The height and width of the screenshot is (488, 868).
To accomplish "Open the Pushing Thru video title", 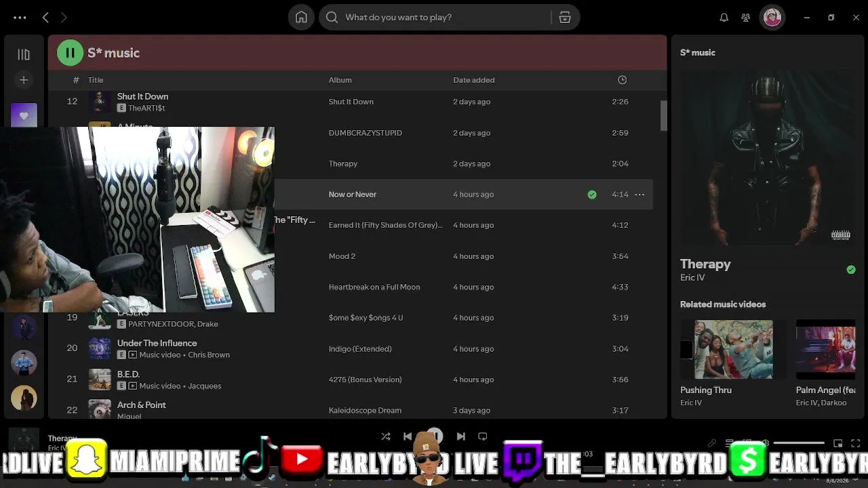I will [706, 390].
